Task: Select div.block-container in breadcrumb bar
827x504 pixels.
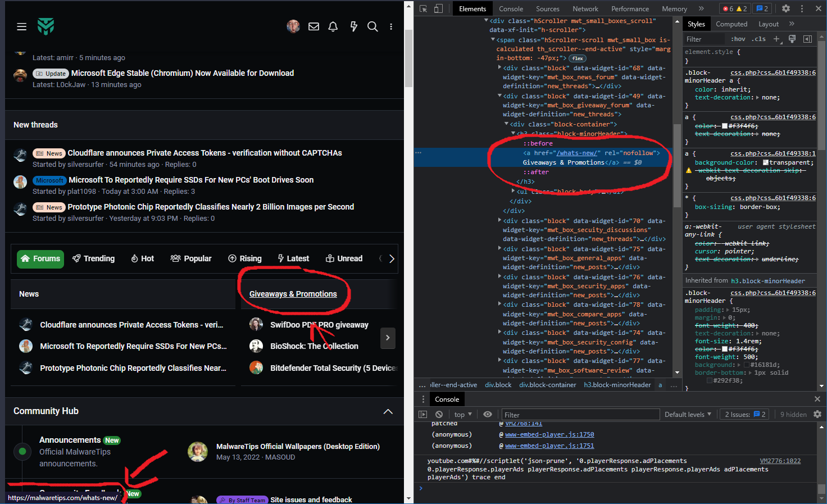Action: coord(548,385)
